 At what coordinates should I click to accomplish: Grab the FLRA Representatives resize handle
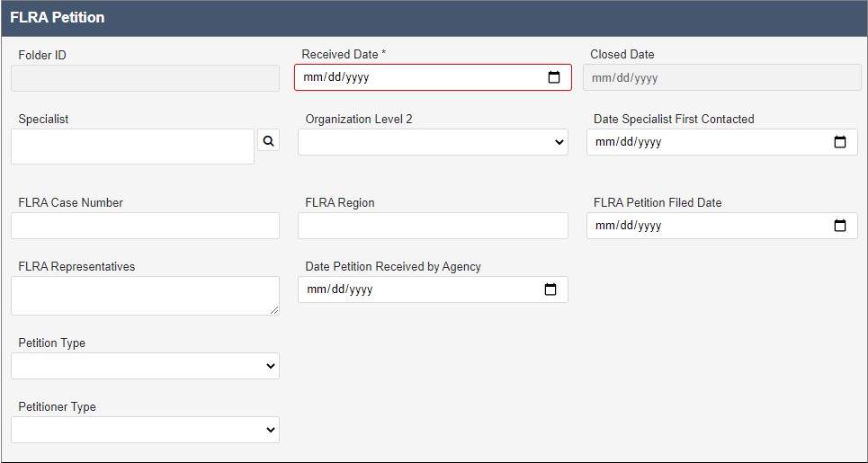pos(274,311)
